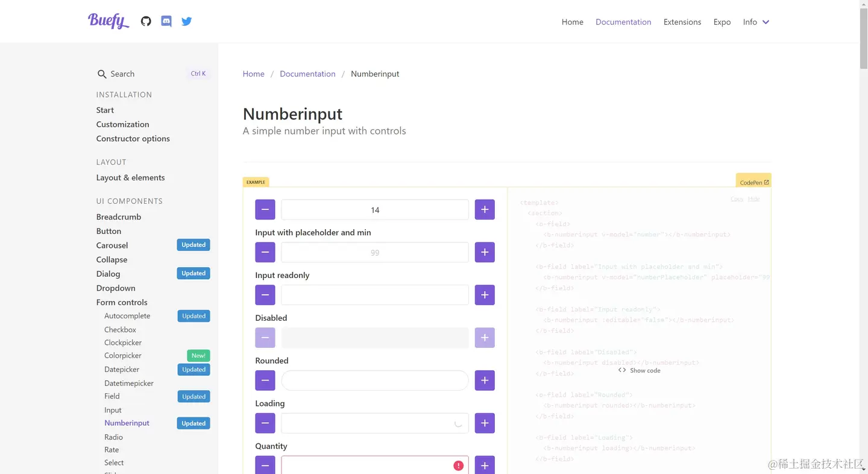Click minus button of Rounded input
The height and width of the screenshot is (474, 868).
click(265, 381)
